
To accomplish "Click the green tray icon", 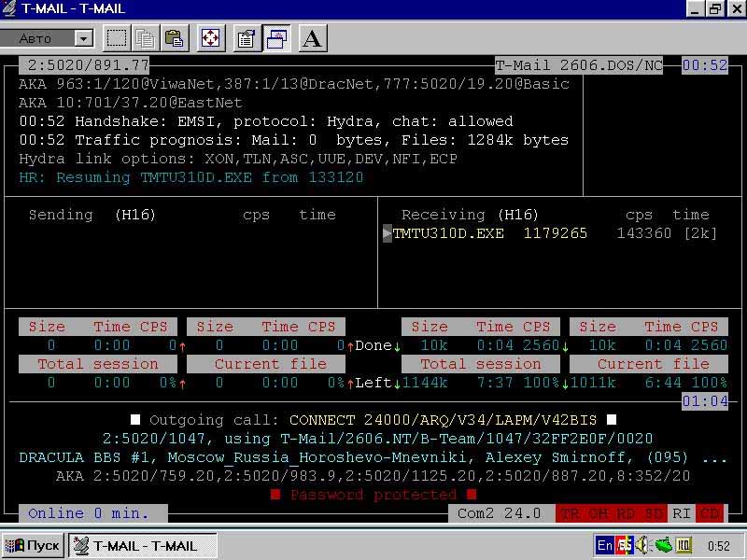I will (663, 545).
